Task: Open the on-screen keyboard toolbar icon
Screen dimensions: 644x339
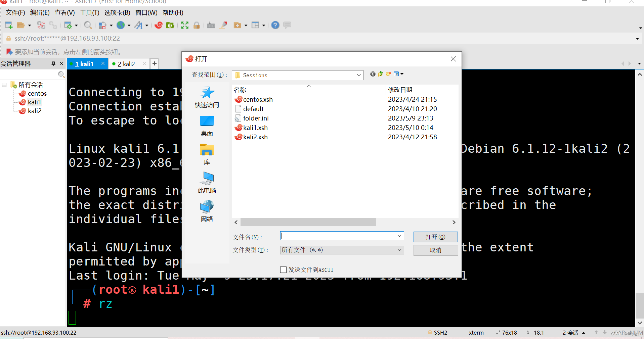Action: click(x=211, y=25)
